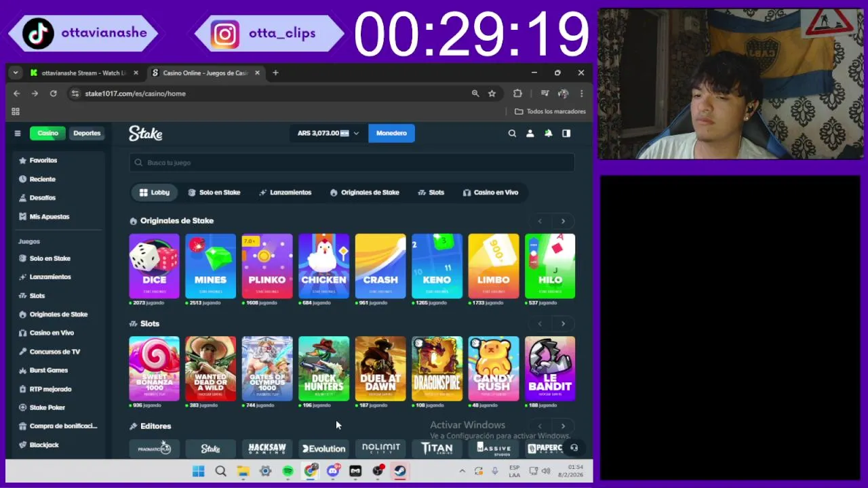Open new browser tab

coord(275,73)
